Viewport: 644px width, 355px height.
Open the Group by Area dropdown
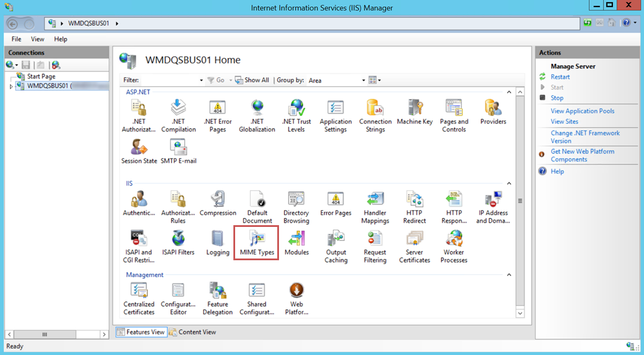coord(363,80)
